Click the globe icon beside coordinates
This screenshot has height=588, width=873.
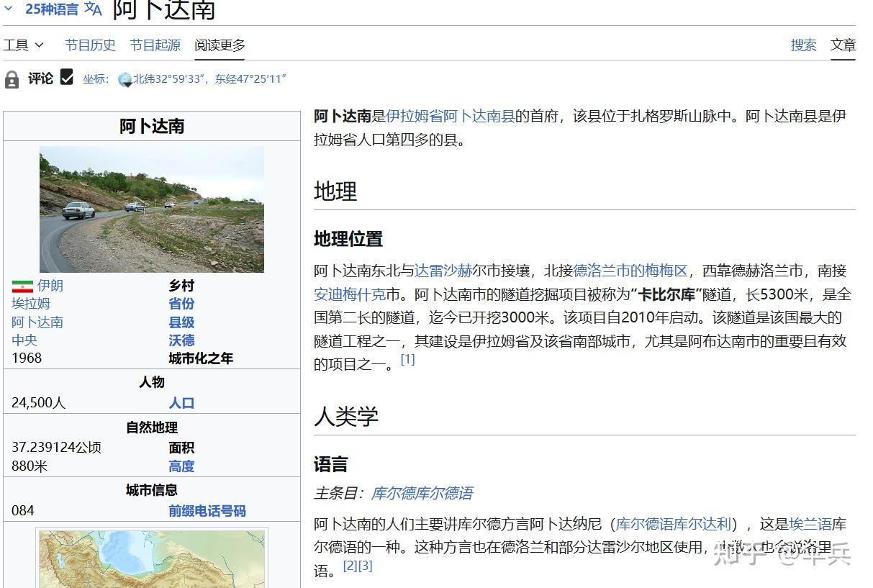pyautogui.click(x=125, y=79)
